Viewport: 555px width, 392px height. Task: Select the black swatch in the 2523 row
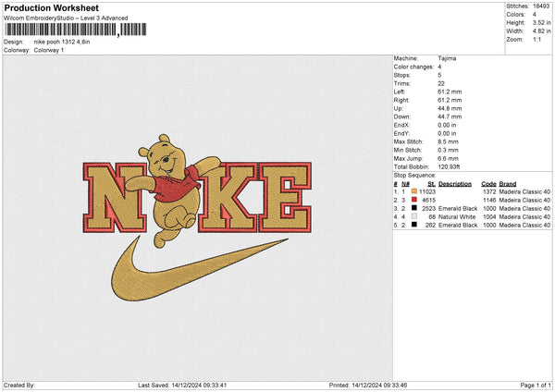[414, 208]
